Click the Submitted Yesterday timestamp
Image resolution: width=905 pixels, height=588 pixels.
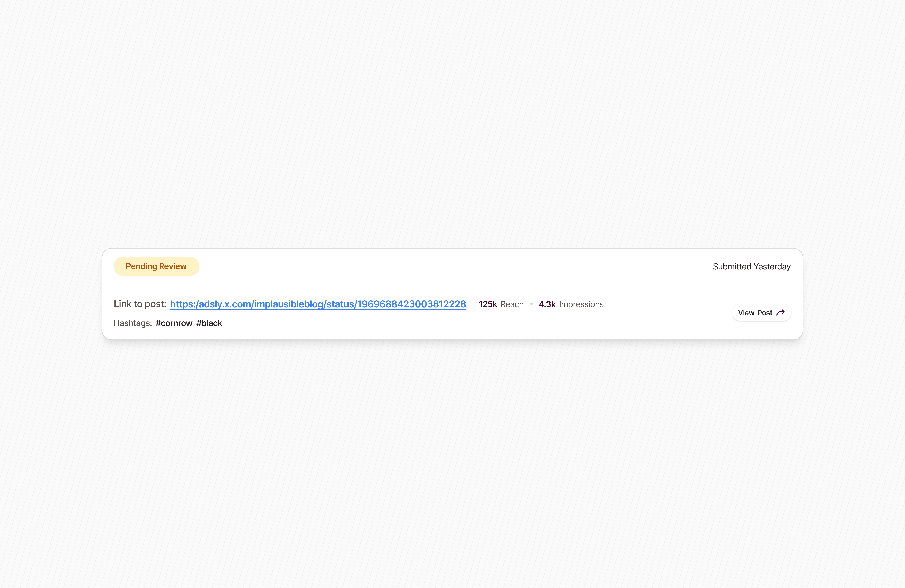point(751,267)
